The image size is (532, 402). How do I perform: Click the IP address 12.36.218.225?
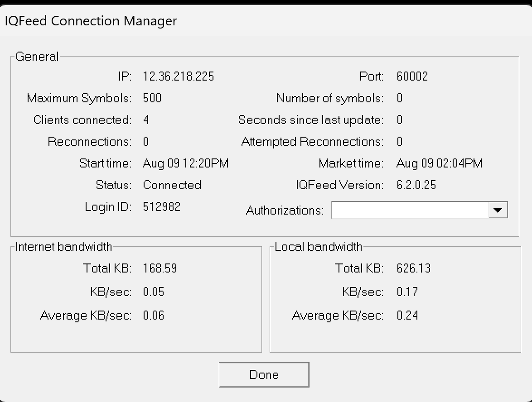coord(178,77)
